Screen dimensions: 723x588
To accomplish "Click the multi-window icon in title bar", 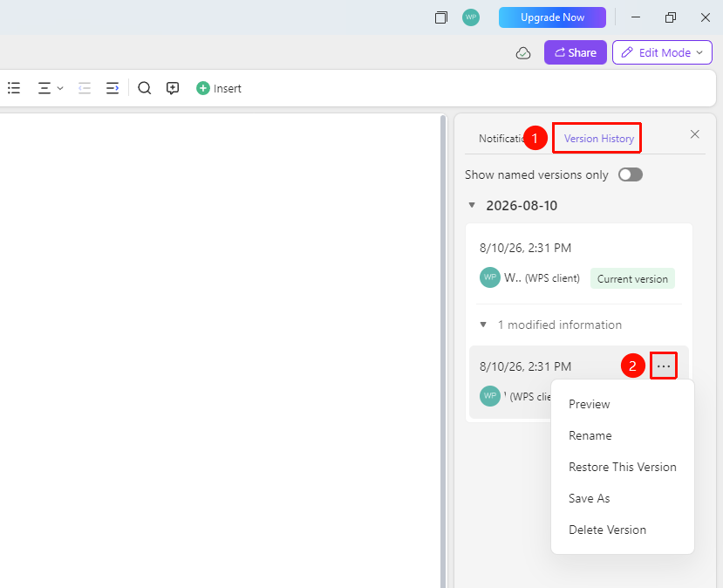I will pyautogui.click(x=441, y=17).
